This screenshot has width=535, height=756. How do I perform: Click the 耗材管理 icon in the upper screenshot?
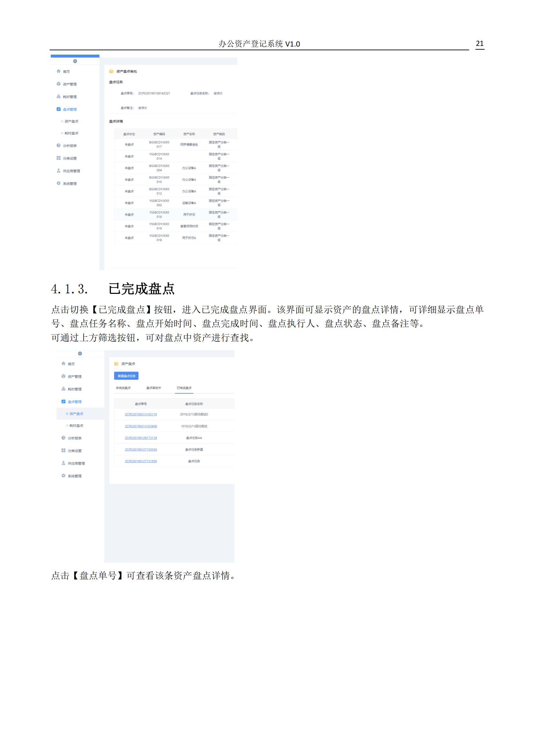(x=58, y=96)
